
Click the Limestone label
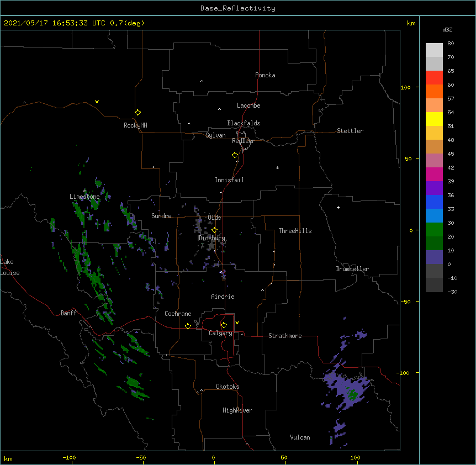click(84, 197)
